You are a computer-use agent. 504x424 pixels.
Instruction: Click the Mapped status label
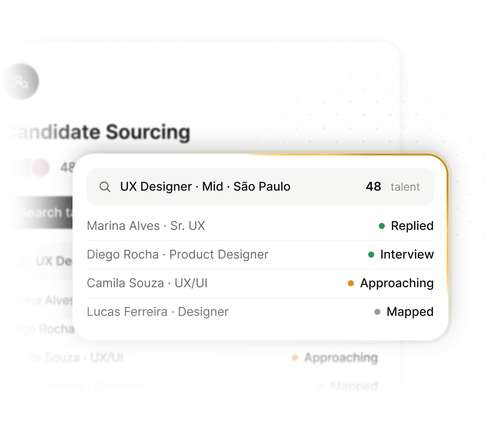(410, 312)
